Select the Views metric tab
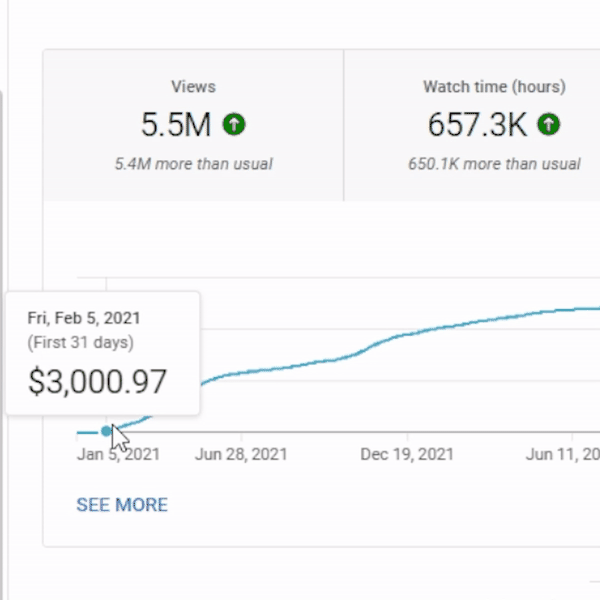 [193, 125]
